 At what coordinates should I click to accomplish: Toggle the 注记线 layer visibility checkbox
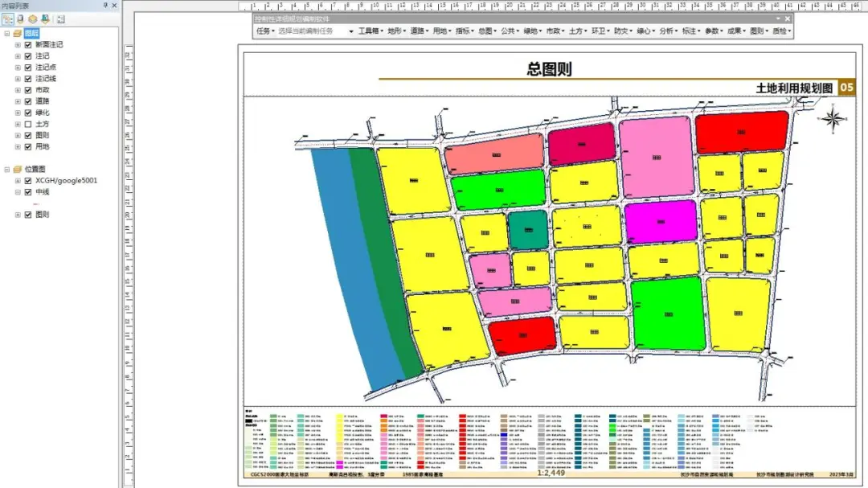[28, 79]
